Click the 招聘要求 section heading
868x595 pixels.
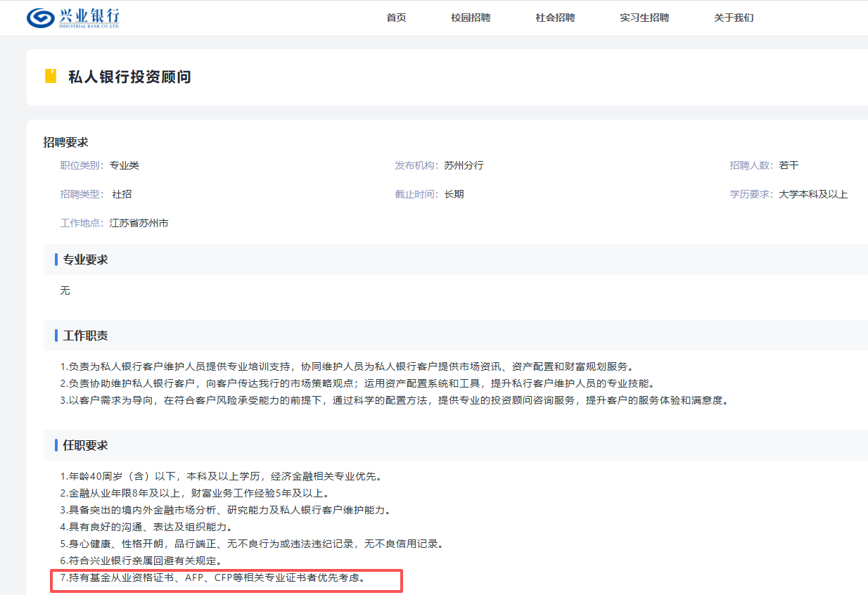pos(65,142)
